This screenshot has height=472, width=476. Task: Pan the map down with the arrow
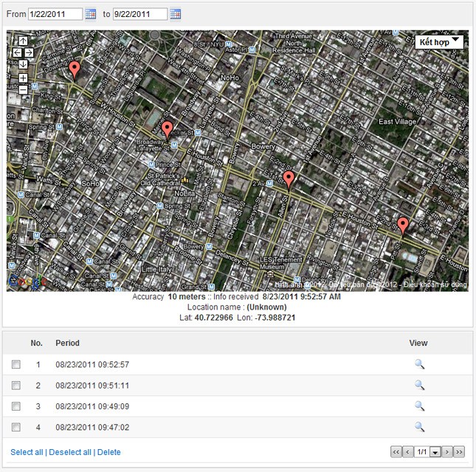(23, 64)
